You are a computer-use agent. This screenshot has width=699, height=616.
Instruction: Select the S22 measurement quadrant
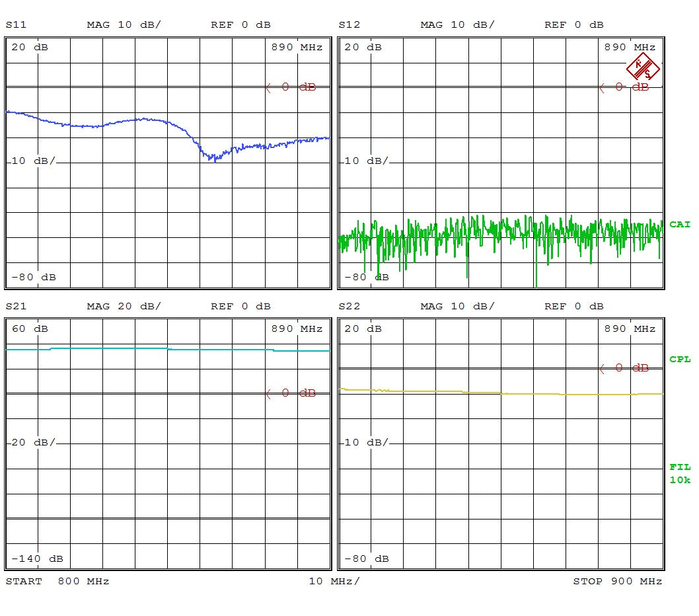[500, 443]
